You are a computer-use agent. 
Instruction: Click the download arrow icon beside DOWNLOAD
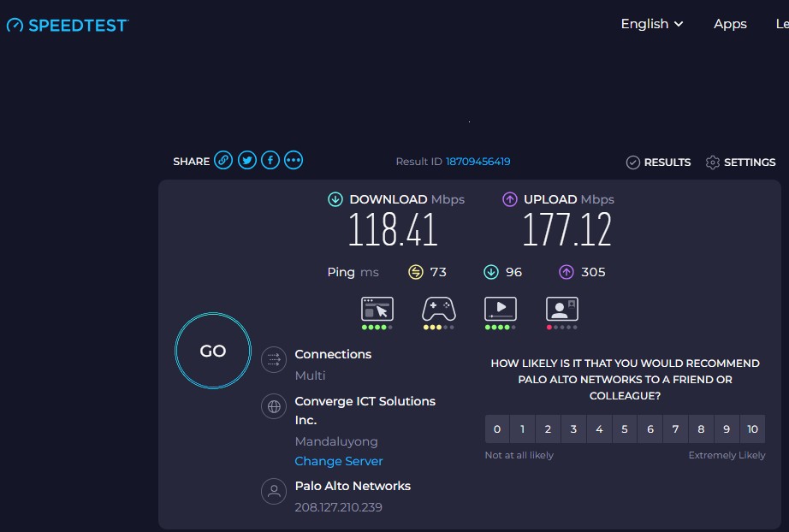click(335, 199)
